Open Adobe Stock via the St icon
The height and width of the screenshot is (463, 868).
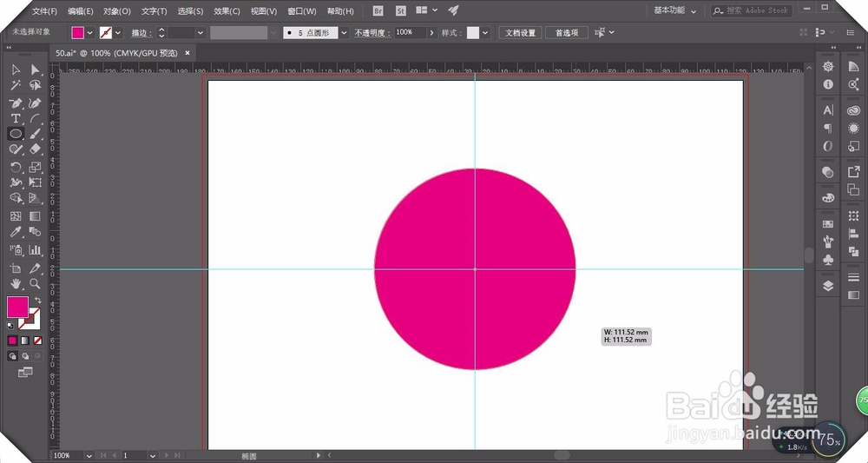401,10
